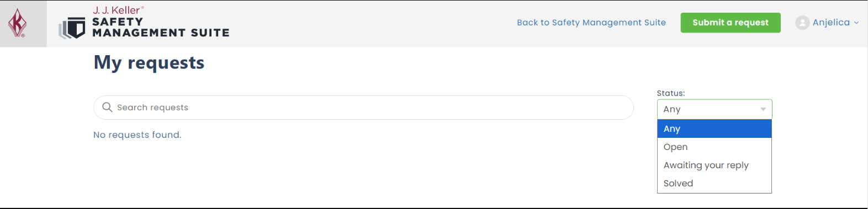This screenshot has height=209, width=868.
Task: Select the highlighted Any status option
Action: coord(714,128)
